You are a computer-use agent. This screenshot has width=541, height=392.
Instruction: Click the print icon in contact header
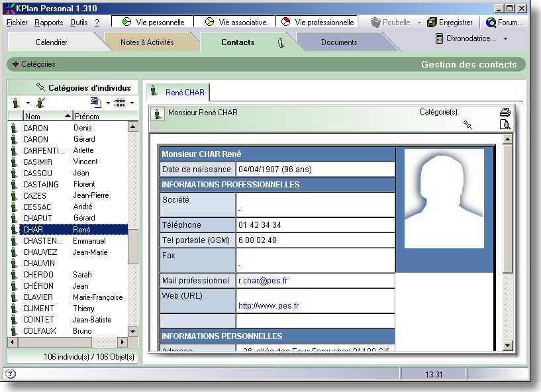pyautogui.click(x=505, y=113)
